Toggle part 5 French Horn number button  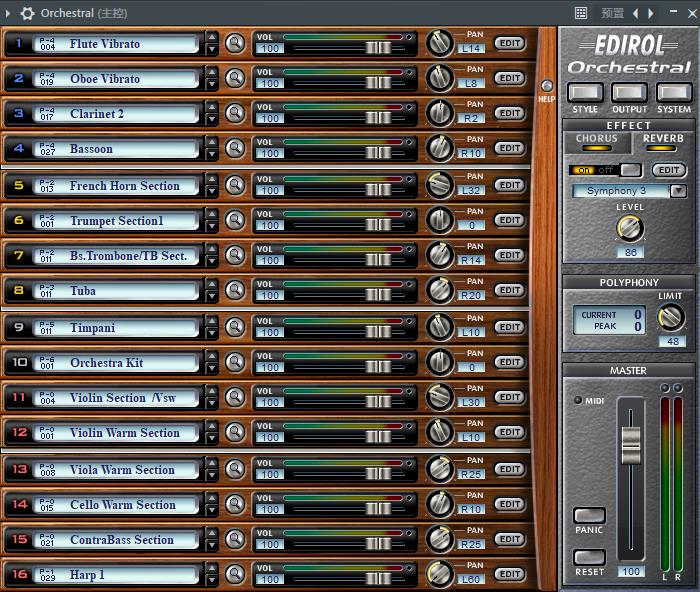tap(18, 186)
